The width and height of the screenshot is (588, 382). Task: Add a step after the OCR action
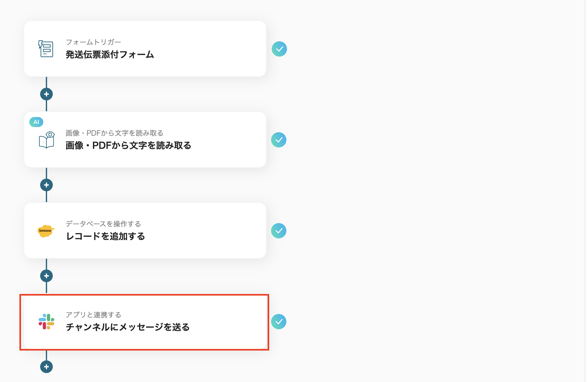(x=46, y=185)
